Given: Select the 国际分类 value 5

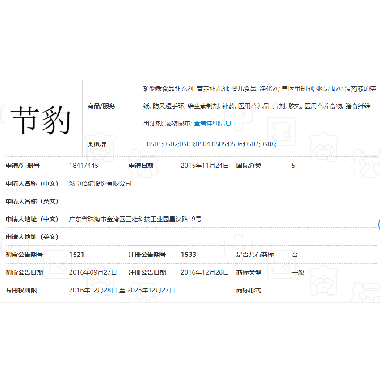Looking at the screenshot, I should (293, 165).
